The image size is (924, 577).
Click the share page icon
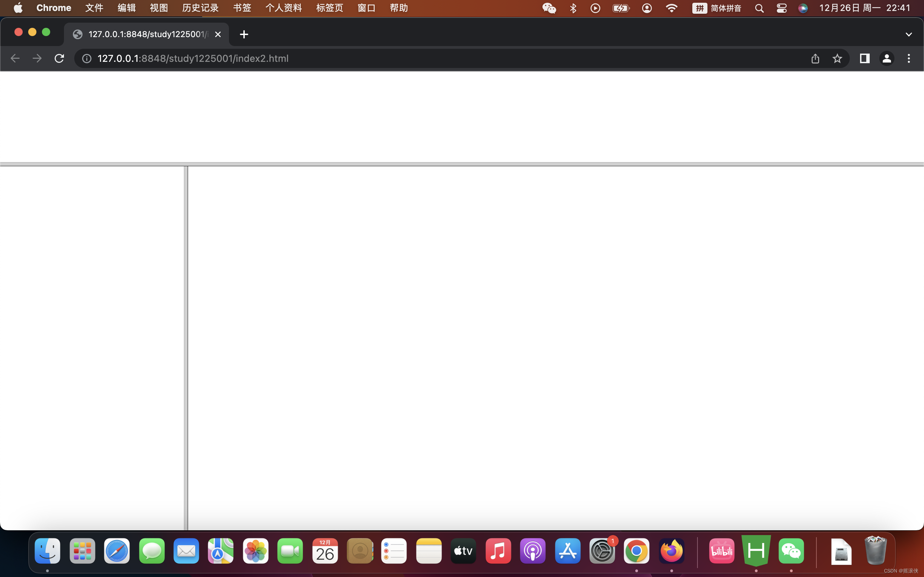pos(815,58)
